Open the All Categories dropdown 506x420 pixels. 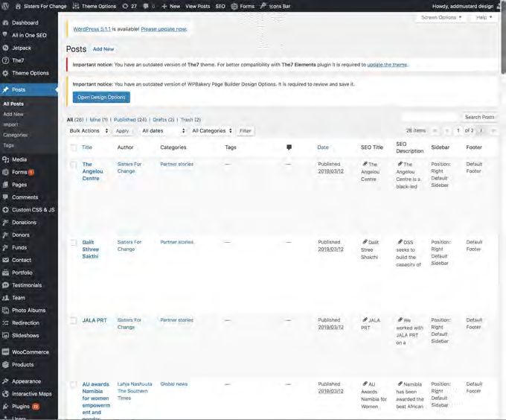(211, 131)
